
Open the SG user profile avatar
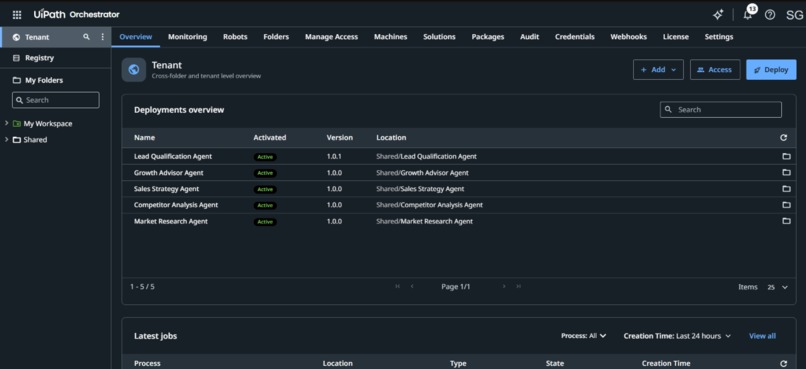coord(794,15)
